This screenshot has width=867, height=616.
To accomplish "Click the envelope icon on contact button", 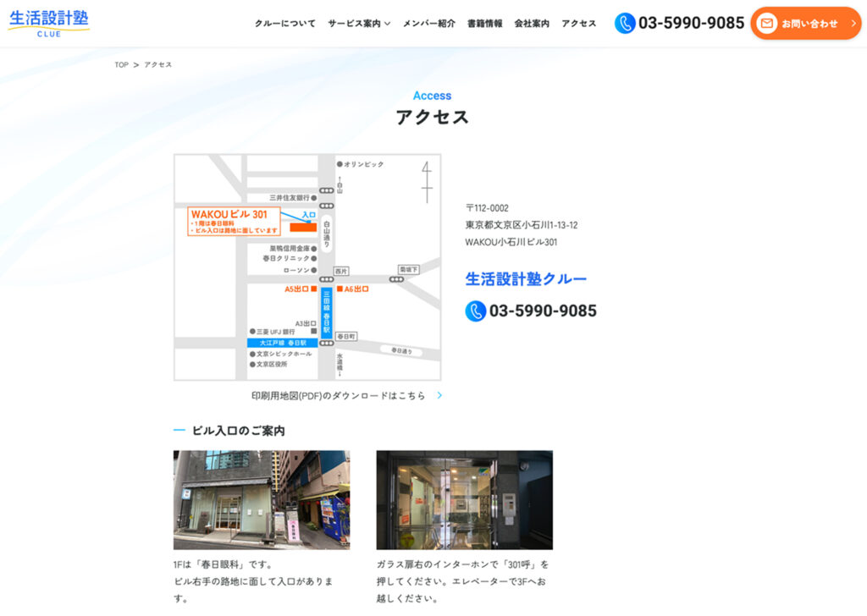I will 766,24.
